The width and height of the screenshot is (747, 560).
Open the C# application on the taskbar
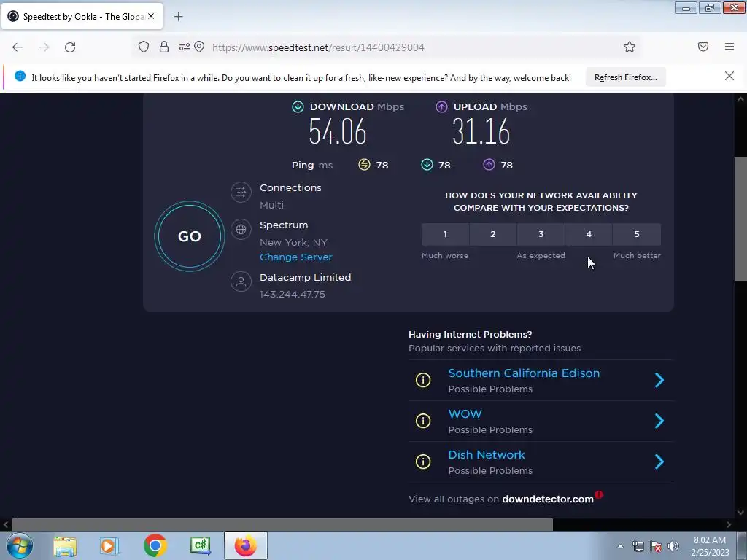(x=200, y=545)
